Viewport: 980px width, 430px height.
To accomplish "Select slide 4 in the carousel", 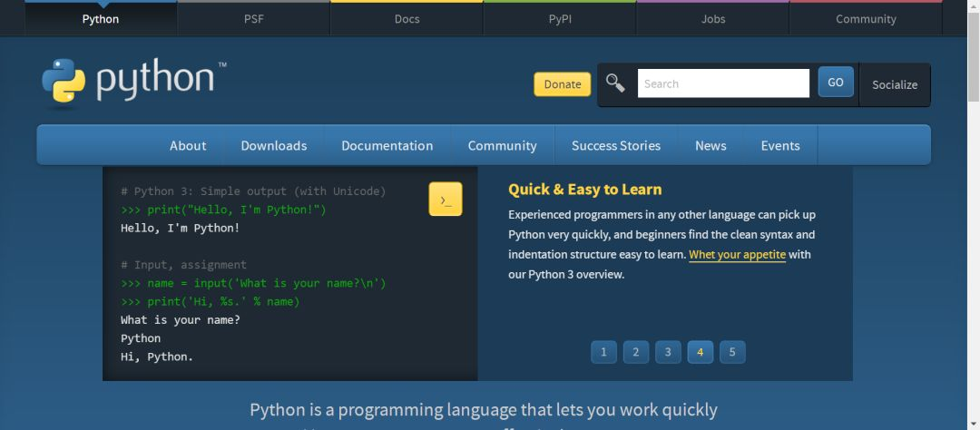I will click(700, 352).
